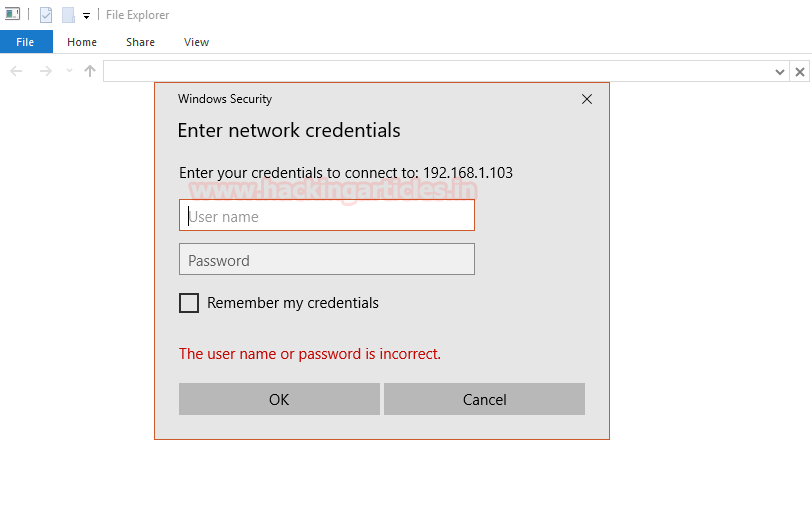812x512 pixels.
Task: Expand the recent locations dropdown arrow
Action: (x=69, y=71)
